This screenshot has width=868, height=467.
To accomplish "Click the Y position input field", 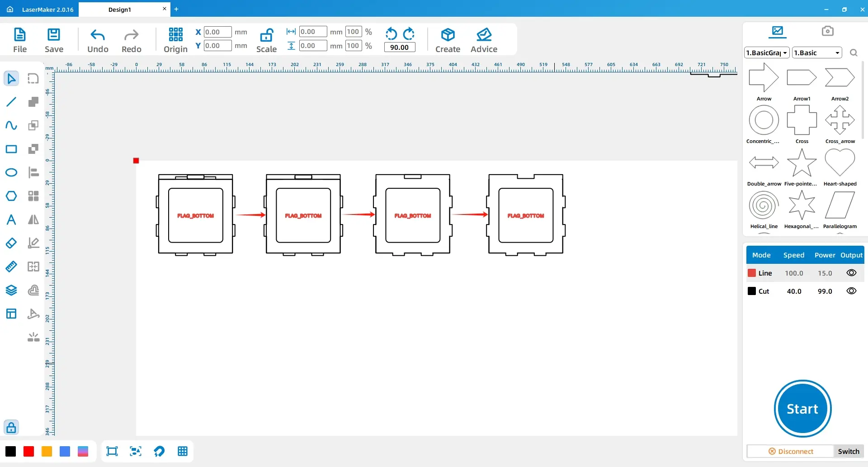I will click(217, 46).
